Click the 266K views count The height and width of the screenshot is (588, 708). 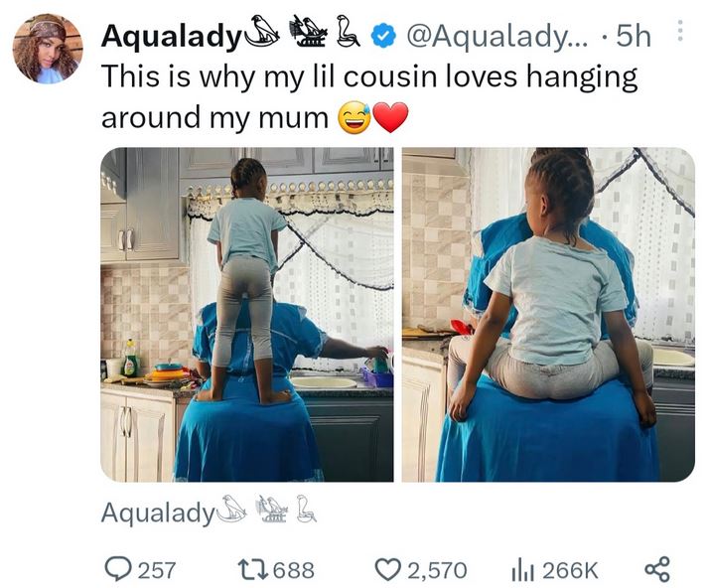tap(570, 570)
